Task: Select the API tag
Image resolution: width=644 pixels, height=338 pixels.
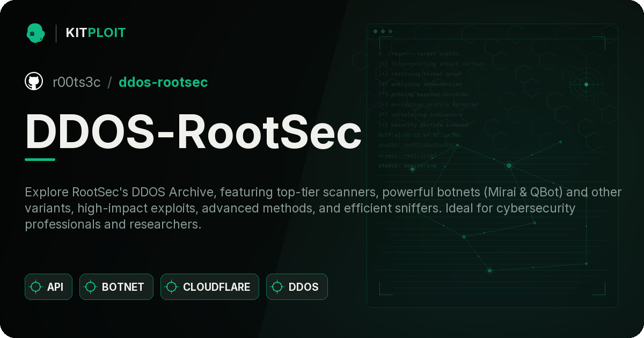Action: click(x=48, y=286)
